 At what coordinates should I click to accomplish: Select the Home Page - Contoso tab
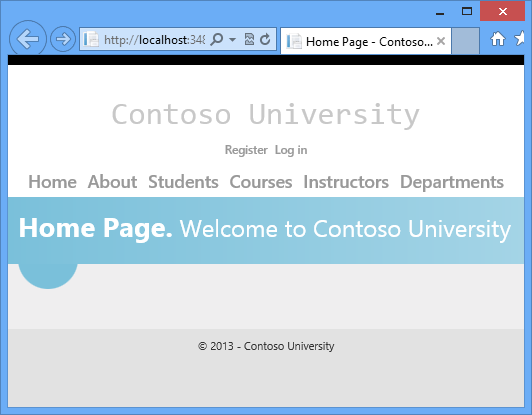coord(366,41)
